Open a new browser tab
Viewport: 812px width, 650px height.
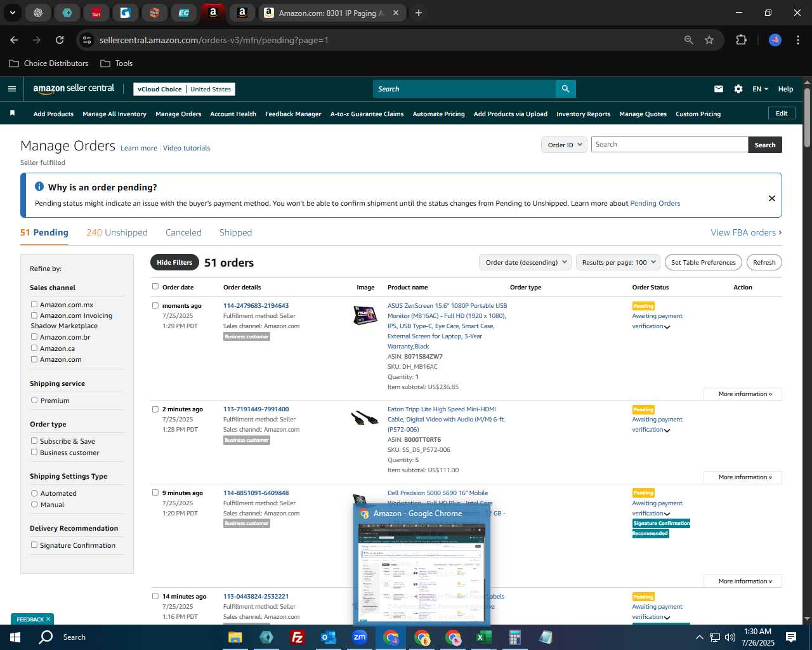(x=419, y=13)
